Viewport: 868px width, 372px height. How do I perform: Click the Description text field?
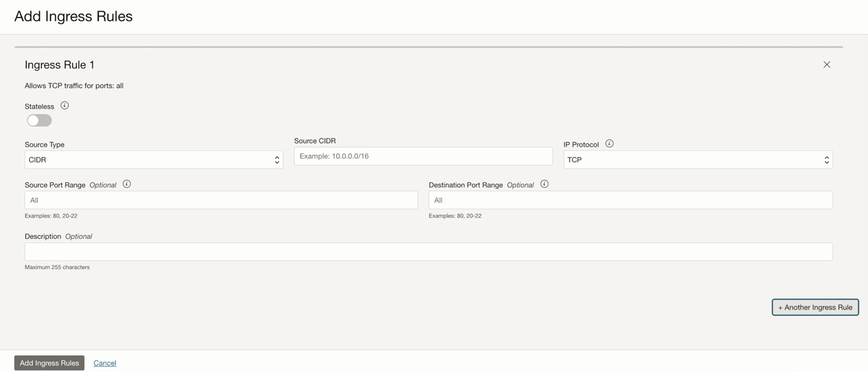[428, 252]
